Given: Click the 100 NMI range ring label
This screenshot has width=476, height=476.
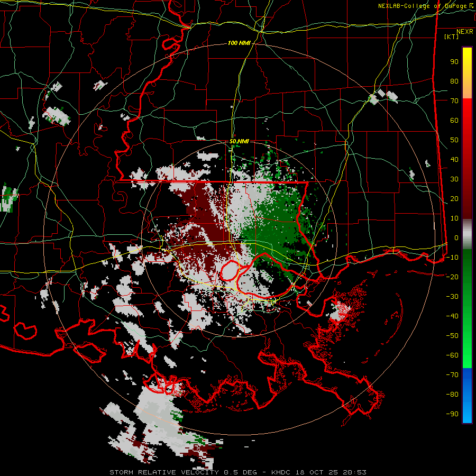Looking at the screenshot, I should click(239, 43).
